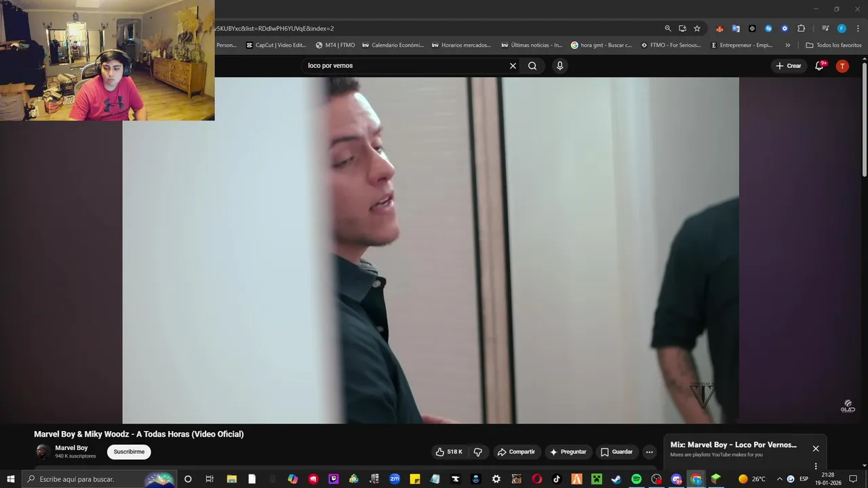868x488 pixels.
Task: Open the ESP language indicator
Action: [x=804, y=479]
